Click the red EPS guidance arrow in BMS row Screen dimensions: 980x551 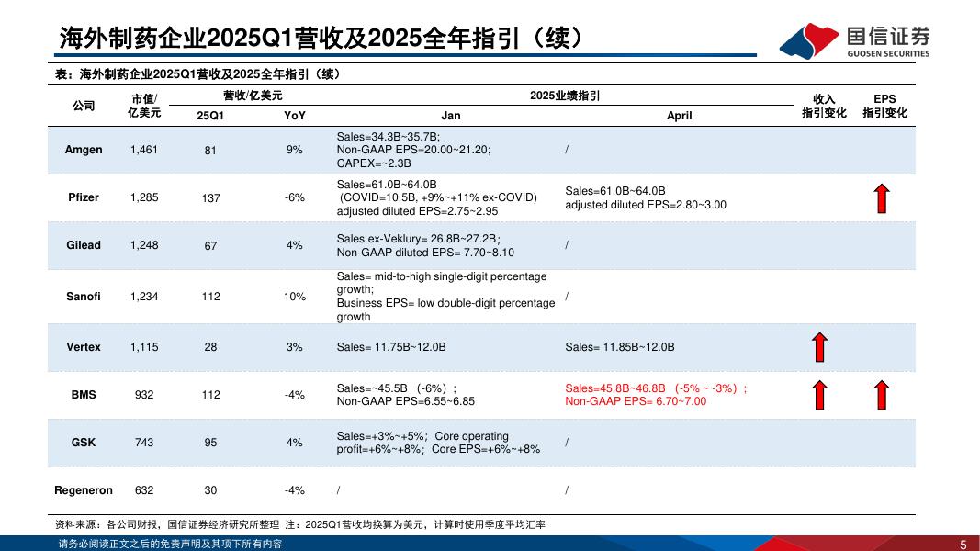point(882,395)
